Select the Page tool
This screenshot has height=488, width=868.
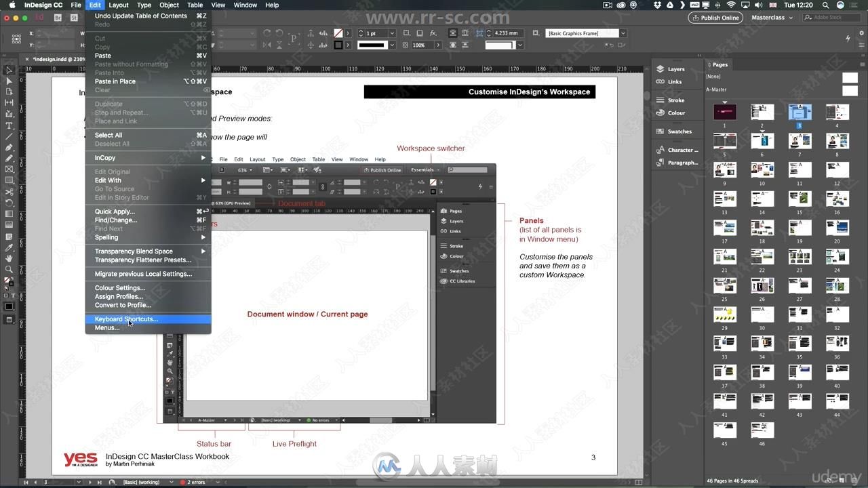click(x=9, y=91)
